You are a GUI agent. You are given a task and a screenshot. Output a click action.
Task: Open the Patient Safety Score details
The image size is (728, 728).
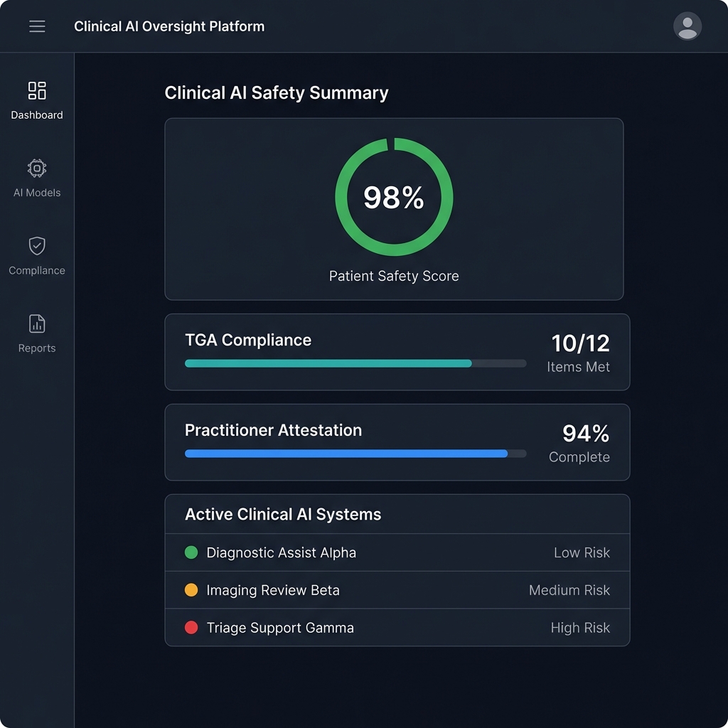click(x=393, y=197)
